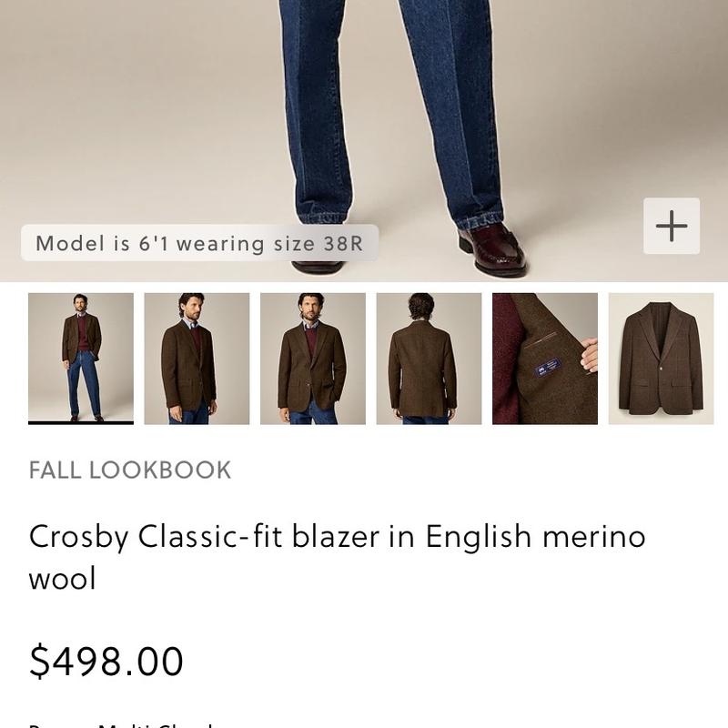Tap the model's burgundy loafer in photo

click(492, 250)
